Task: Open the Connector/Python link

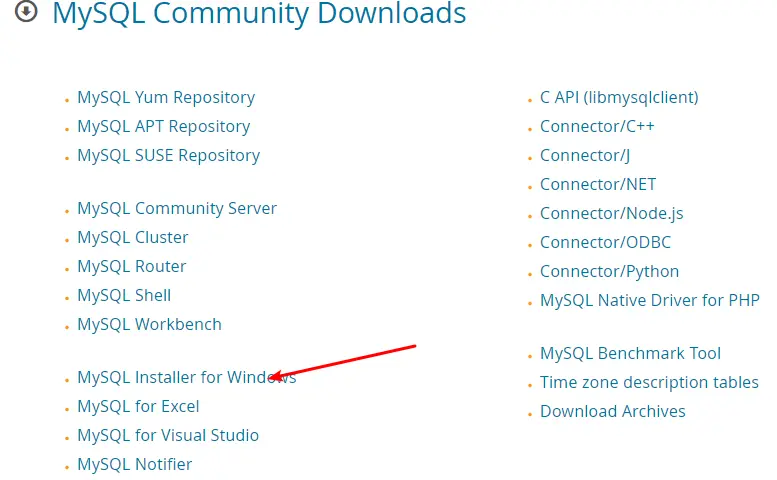Action: point(609,271)
